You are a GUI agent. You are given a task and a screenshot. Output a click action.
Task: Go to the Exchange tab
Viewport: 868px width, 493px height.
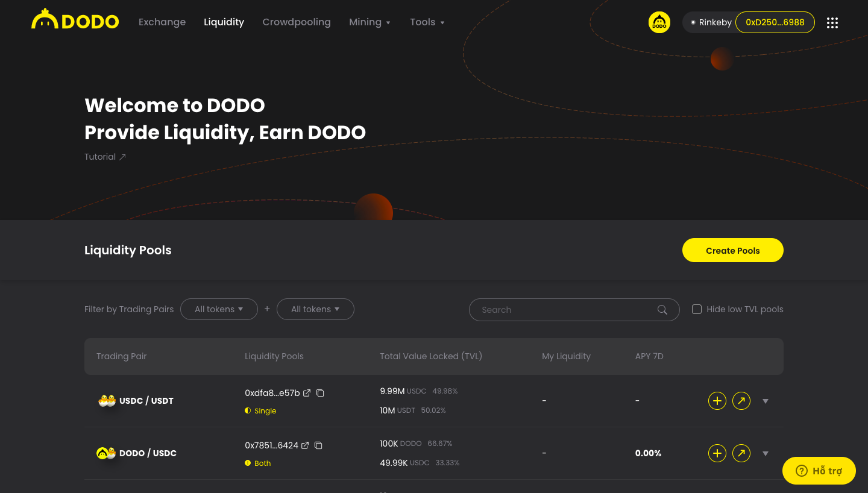click(x=162, y=22)
